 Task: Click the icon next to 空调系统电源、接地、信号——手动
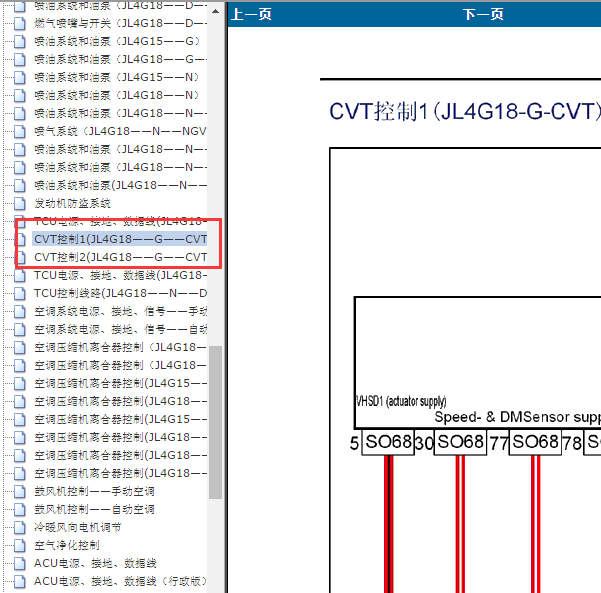[20, 312]
